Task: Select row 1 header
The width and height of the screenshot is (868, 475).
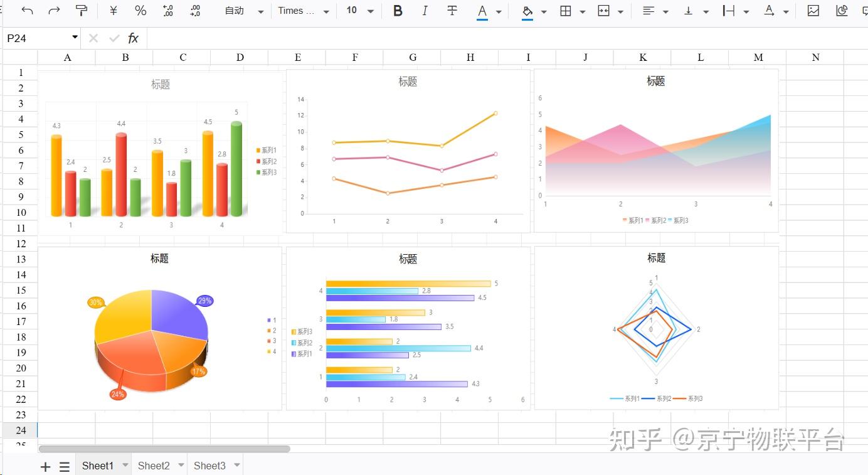Action: (21, 73)
